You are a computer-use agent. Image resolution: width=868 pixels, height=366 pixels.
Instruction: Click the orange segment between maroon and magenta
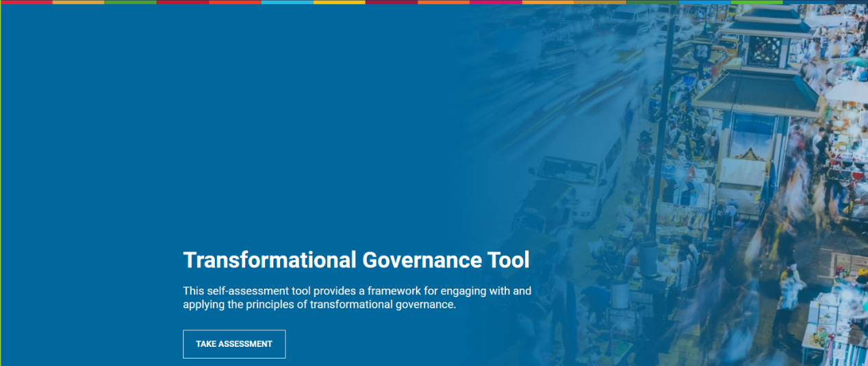444,2
